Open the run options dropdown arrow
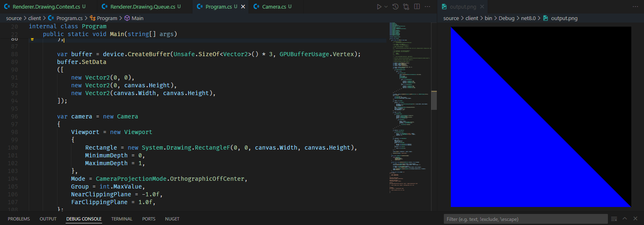644x225 pixels. [x=386, y=7]
